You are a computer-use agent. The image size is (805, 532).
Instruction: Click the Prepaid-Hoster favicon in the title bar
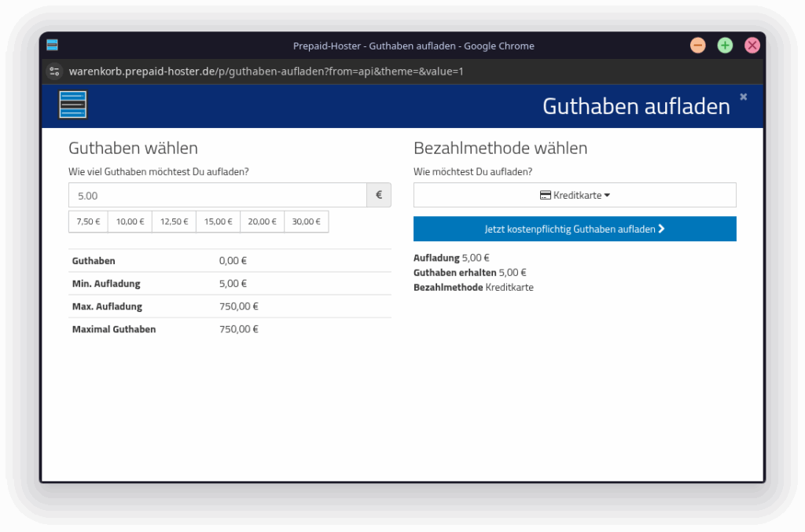pos(52,45)
